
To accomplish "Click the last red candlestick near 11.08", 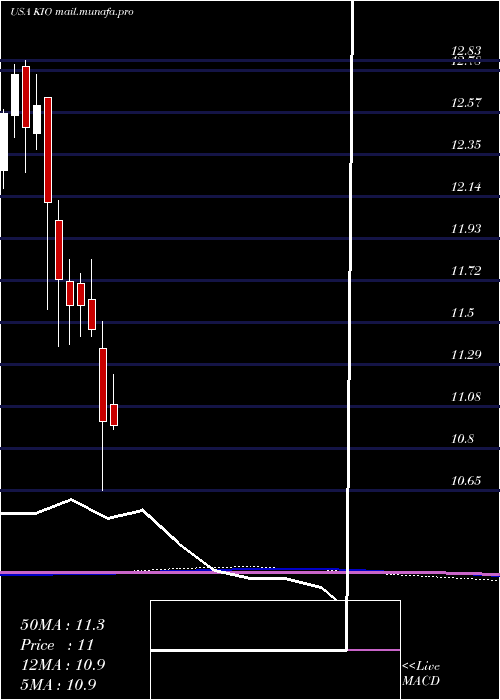I will pyautogui.click(x=114, y=415).
